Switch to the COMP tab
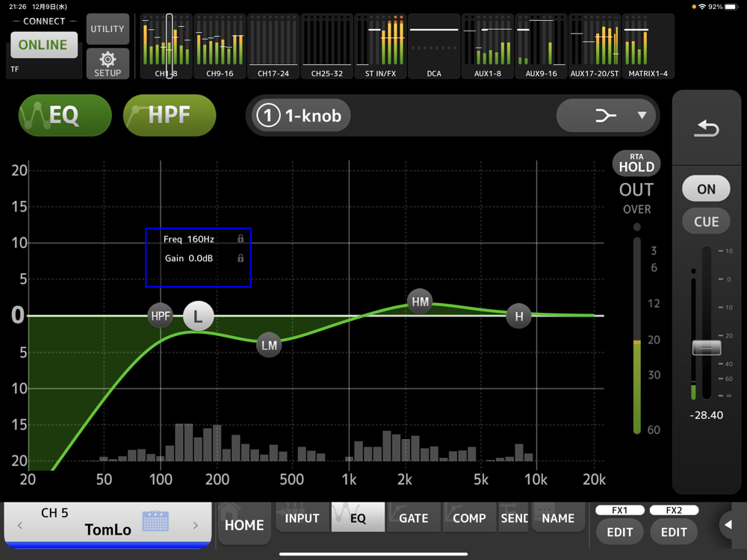The width and height of the screenshot is (747, 560). [x=469, y=517]
